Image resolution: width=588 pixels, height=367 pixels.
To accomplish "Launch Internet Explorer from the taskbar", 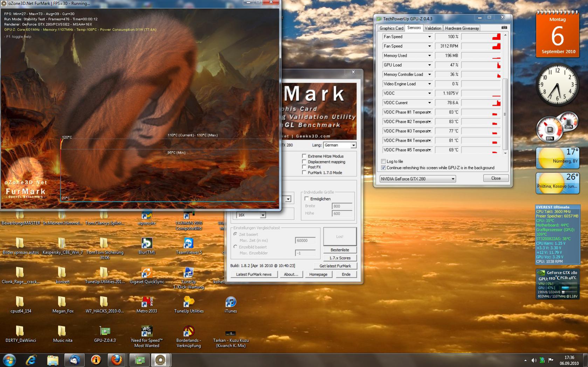I will (31, 360).
